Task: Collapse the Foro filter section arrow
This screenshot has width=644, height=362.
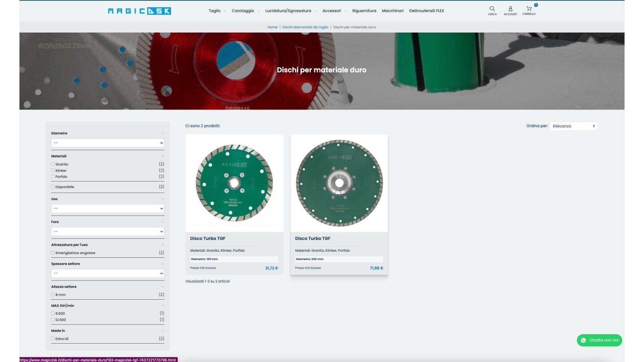Action: tap(163, 222)
